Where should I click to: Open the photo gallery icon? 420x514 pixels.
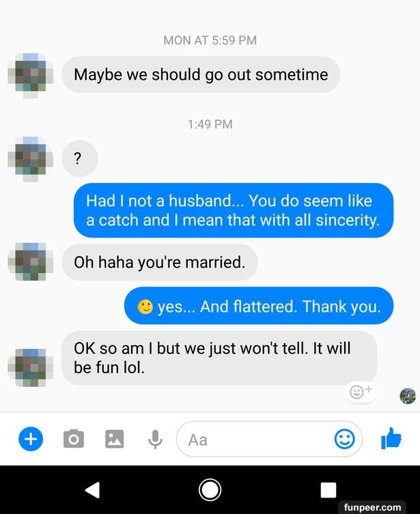tap(115, 439)
